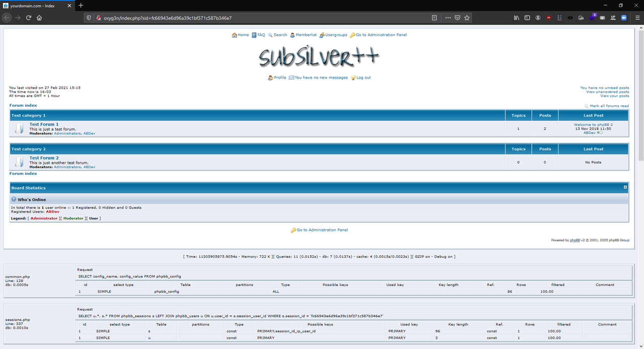Open the 'Test Forum 1' forum
The height and width of the screenshot is (349, 644).
[44, 124]
